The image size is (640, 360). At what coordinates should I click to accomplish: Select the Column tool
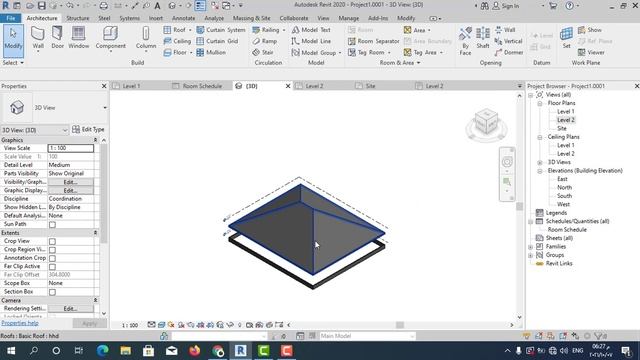pos(146,38)
